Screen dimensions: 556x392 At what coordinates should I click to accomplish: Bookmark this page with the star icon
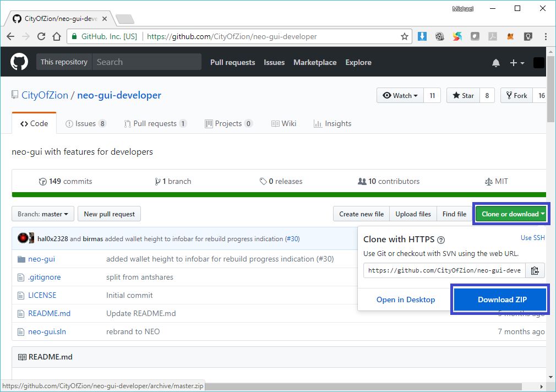[x=404, y=36]
